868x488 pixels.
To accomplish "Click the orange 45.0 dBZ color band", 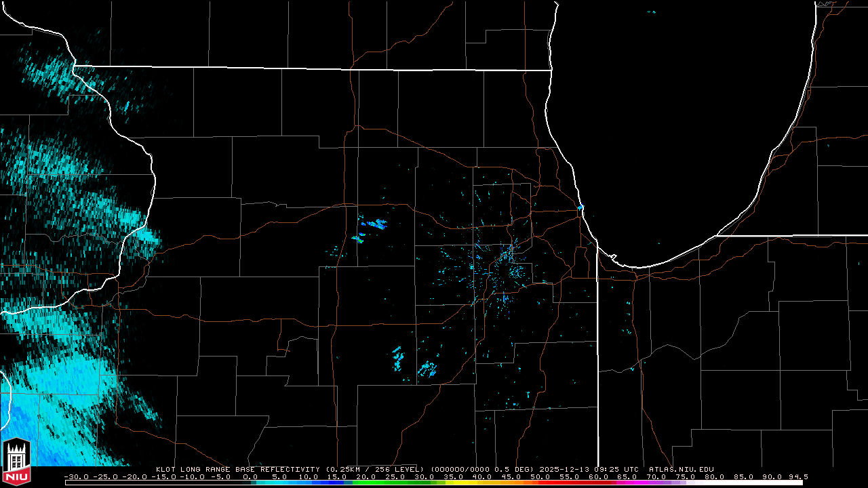I will 511,483.
